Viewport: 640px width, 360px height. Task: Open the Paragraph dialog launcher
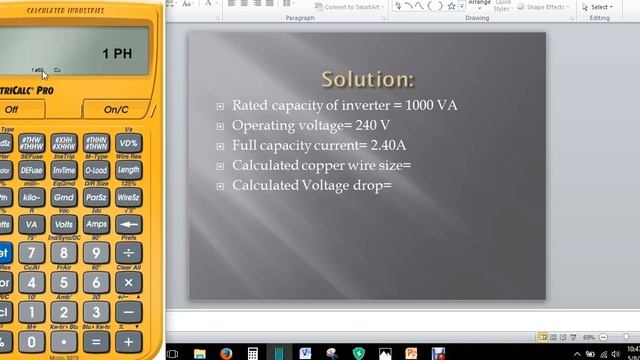(x=383, y=19)
